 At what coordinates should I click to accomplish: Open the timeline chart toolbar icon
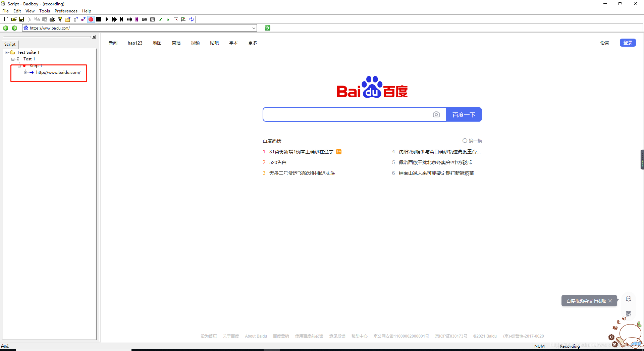coord(183,19)
